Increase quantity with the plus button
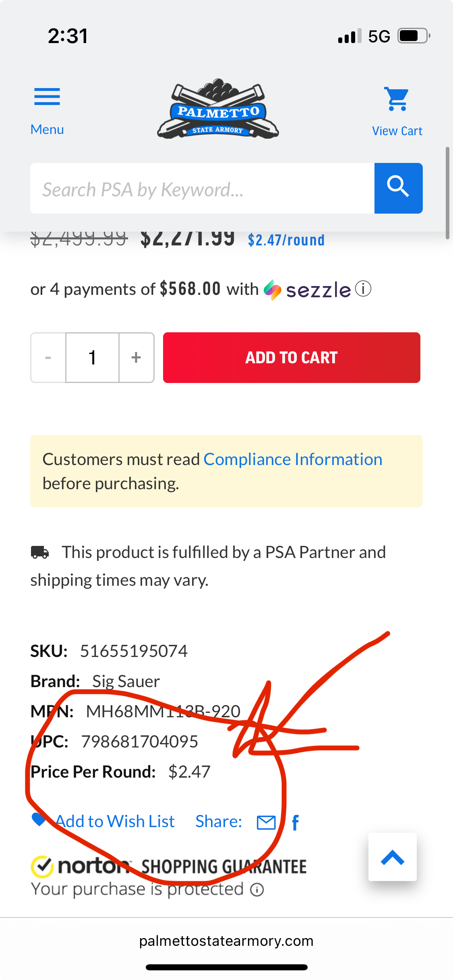453x980 pixels. coord(137,357)
